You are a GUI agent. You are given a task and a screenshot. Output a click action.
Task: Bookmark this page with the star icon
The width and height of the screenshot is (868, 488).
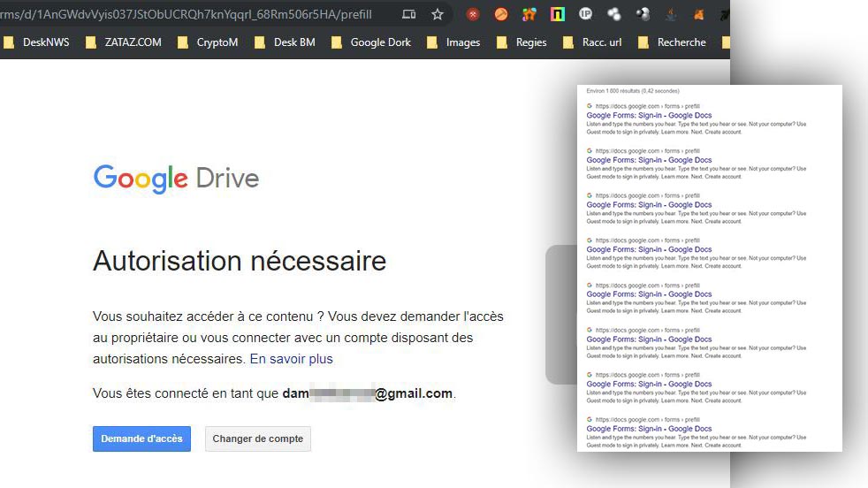pos(438,14)
